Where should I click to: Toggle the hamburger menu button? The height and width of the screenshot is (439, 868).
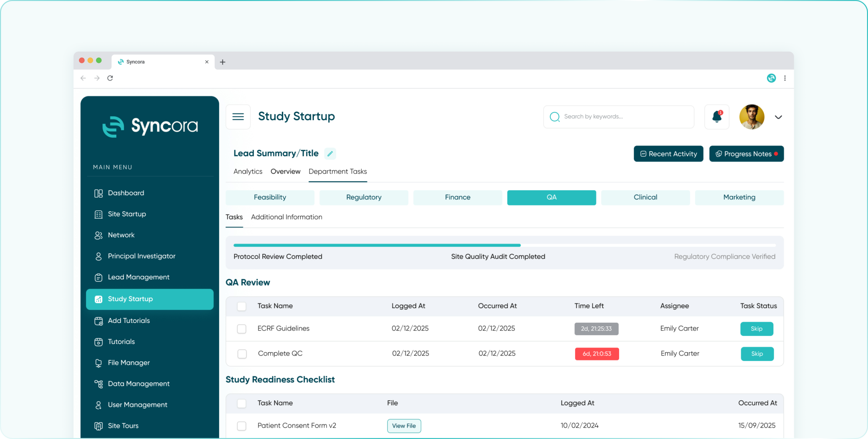(x=238, y=117)
